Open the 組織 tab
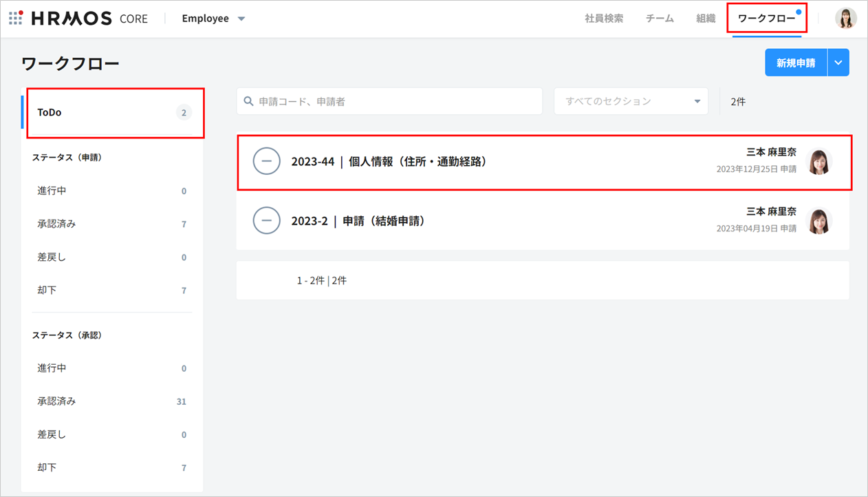Image resolution: width=868 pixels, height=497 pixels. point(706,19)
